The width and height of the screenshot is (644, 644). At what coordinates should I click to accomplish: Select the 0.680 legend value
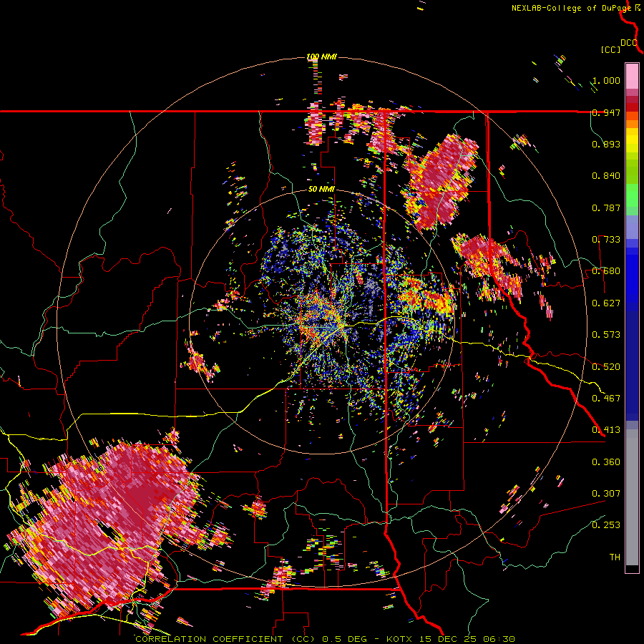pyautogui.click(x=606, y=271)
